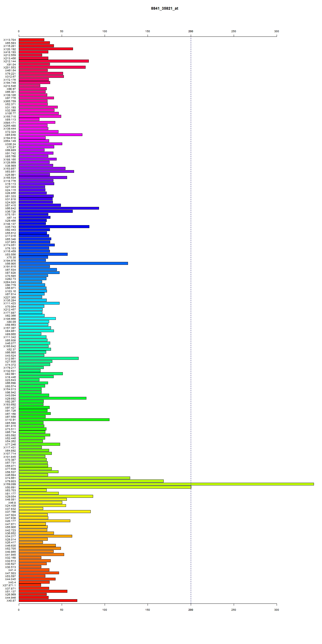Select the bar for X79.803
The image size is (322, 644).
91,481
